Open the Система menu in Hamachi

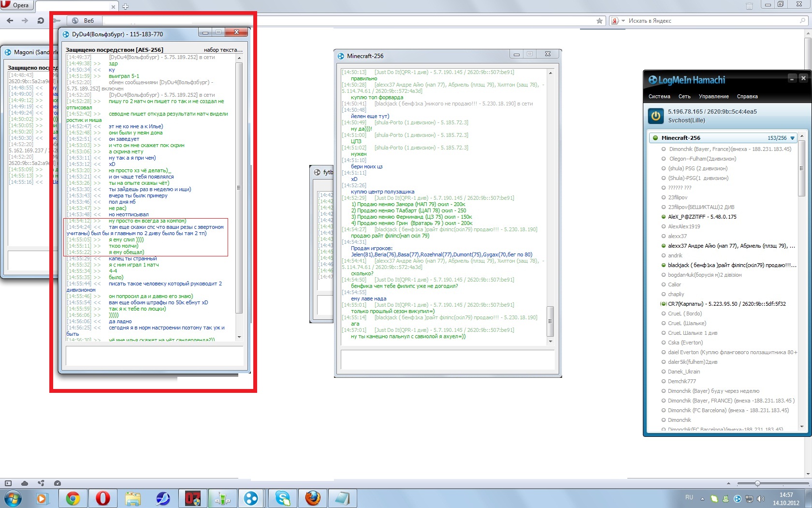tap(659, 96)
